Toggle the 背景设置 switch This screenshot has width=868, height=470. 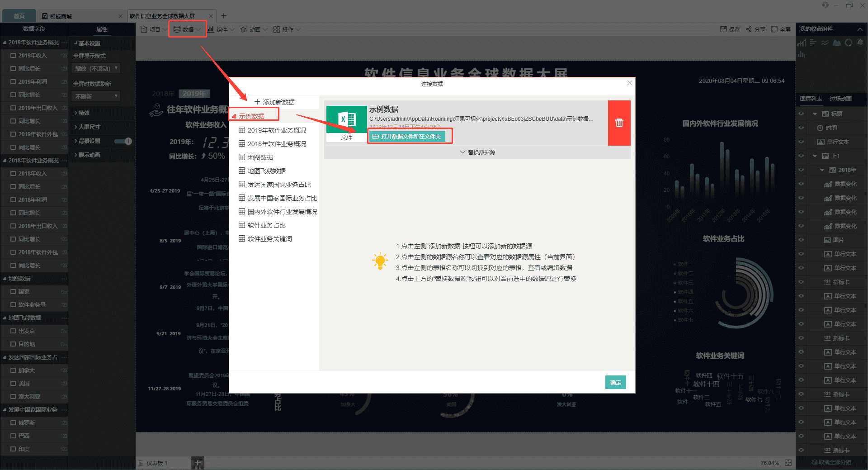(123, 141)
